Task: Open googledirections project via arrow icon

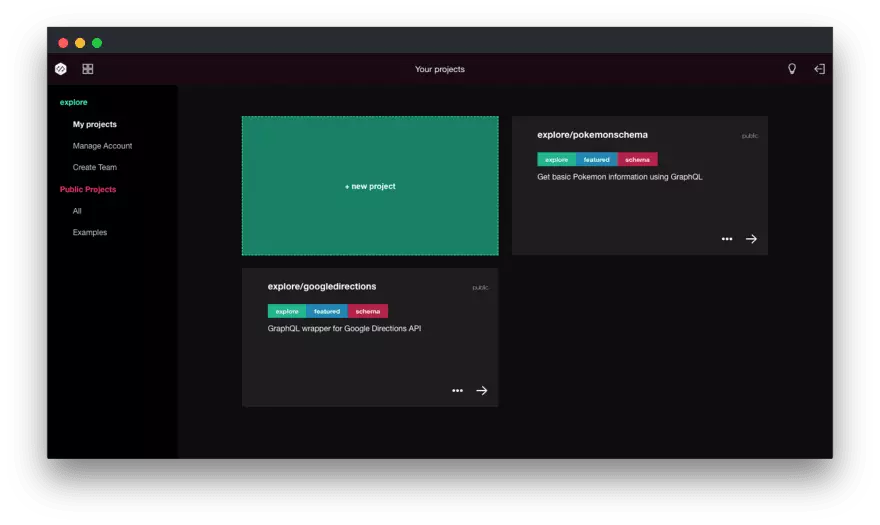Action: (482, 391)
